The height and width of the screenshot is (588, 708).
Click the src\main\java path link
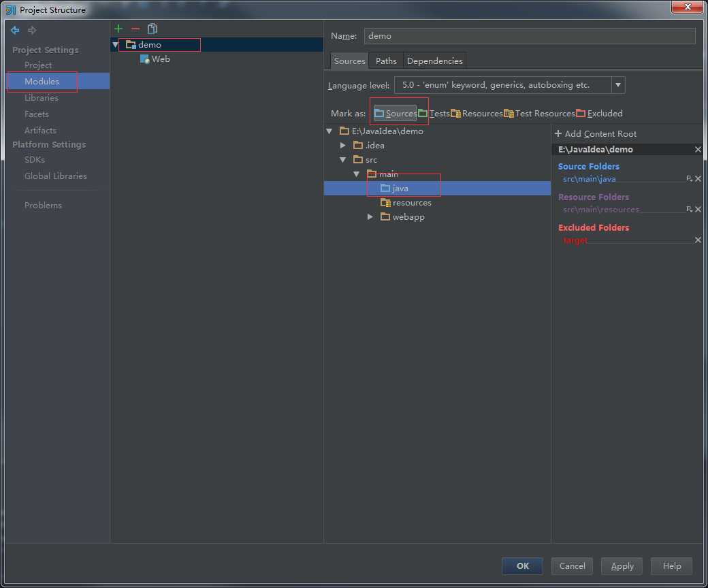click(x=590, y=179)
